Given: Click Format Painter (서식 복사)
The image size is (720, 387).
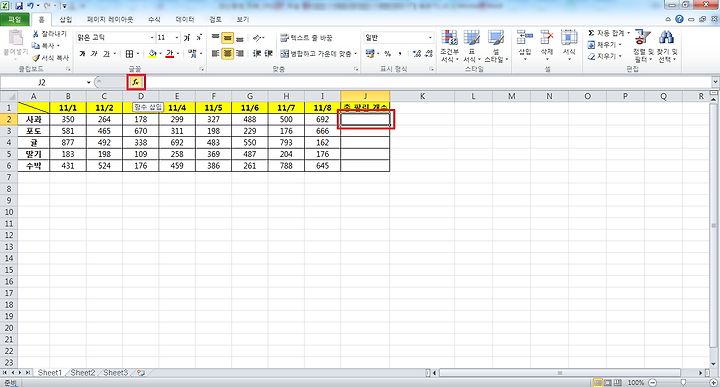Looking at the screenshot, I should 50,58.
